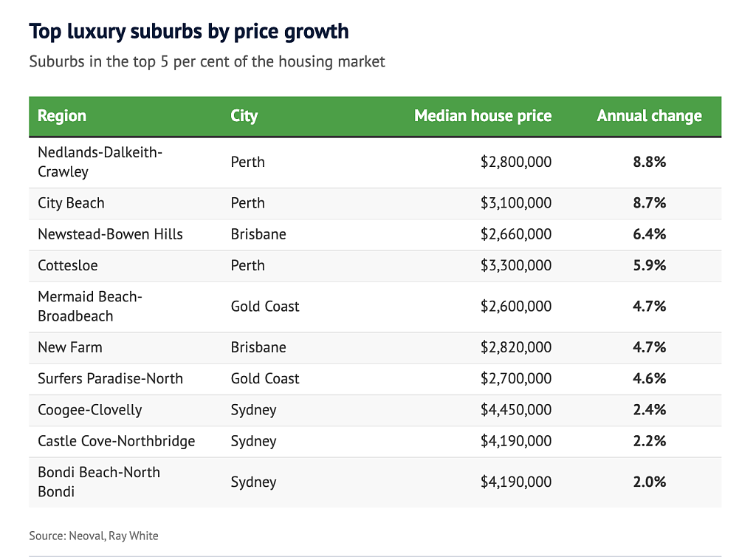Select the 8.8% annual change value
This screenshot has height=557, width=756.
pyautogui.click(x=649, y=162)
